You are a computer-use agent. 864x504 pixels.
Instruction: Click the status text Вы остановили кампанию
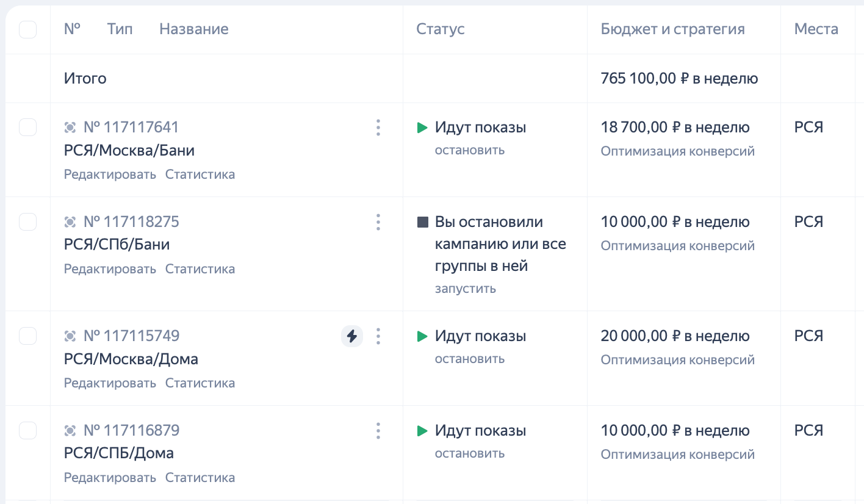pos(500,244)
